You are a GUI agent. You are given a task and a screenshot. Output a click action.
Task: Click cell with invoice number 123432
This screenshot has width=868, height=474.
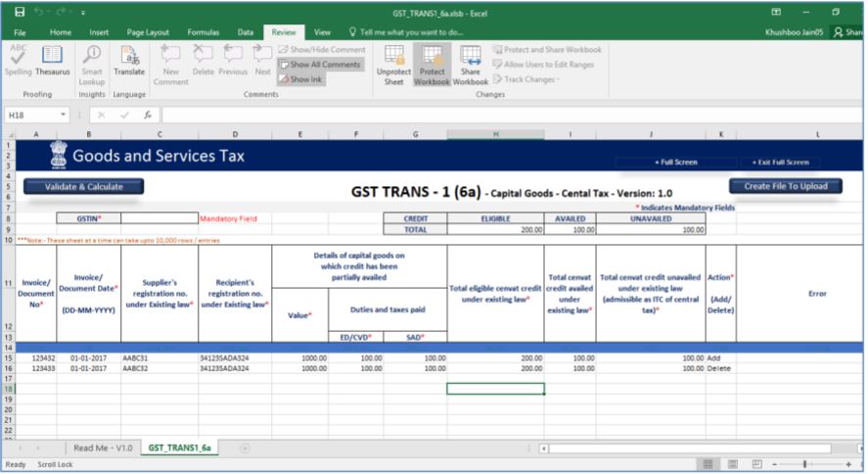point(36,358)
